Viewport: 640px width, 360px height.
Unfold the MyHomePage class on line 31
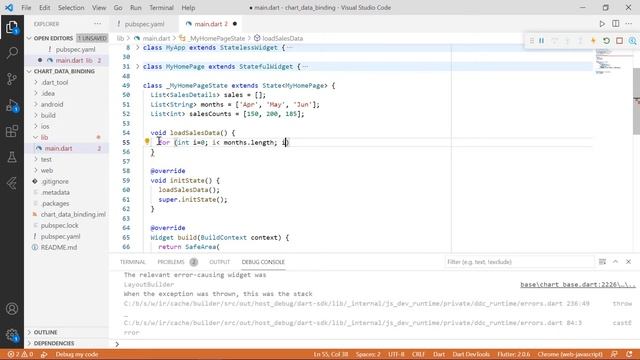138,67
